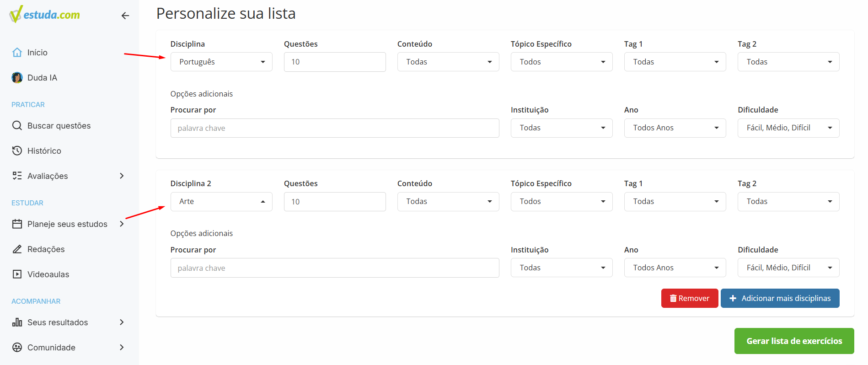Image resolution: width=868 pixels, height=365 pixels.
Task: Open Disciplina 2 dropdown showing Arte
Action: (221, 202)
